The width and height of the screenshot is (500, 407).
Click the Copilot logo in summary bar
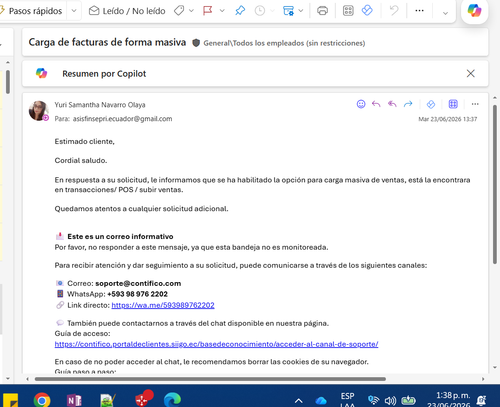(41, 73)
